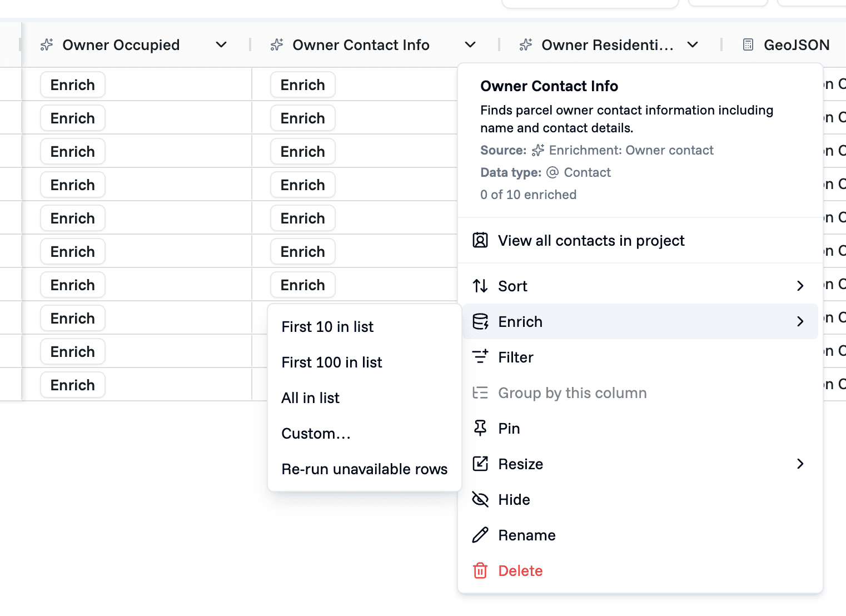Click the '0 of 10 enriched' text
This screenshot has width=846, height=616.
pos(529,195)
